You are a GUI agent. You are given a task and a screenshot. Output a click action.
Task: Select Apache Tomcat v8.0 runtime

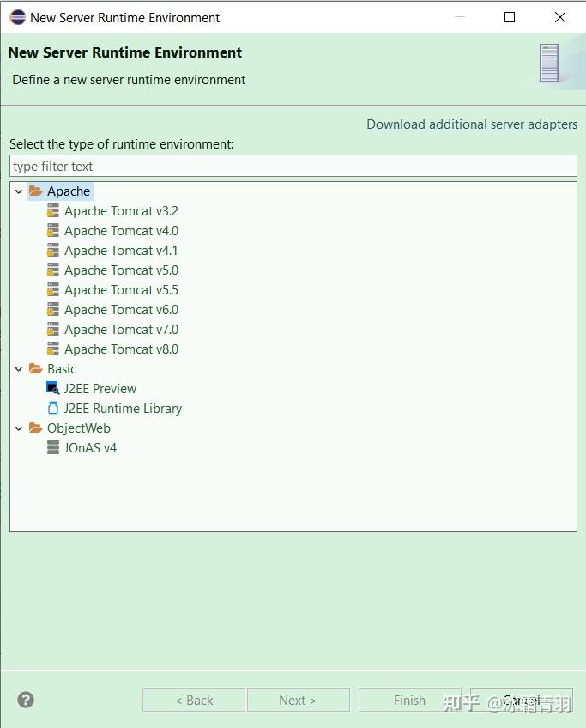pos(121,349)
